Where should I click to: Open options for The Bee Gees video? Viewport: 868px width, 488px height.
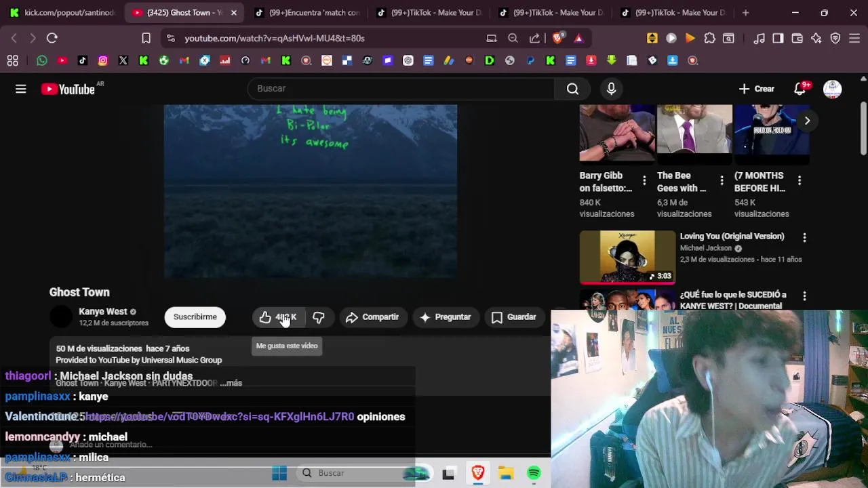click(722, 181)
